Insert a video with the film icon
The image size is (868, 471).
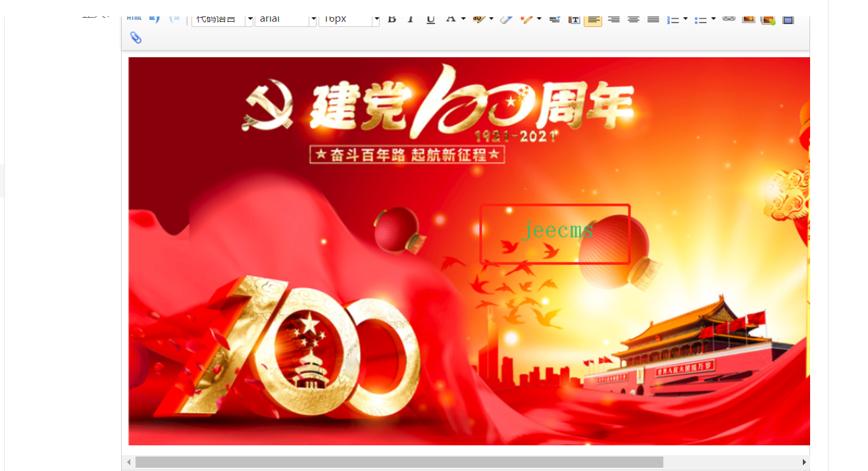(x=788, y=20)
